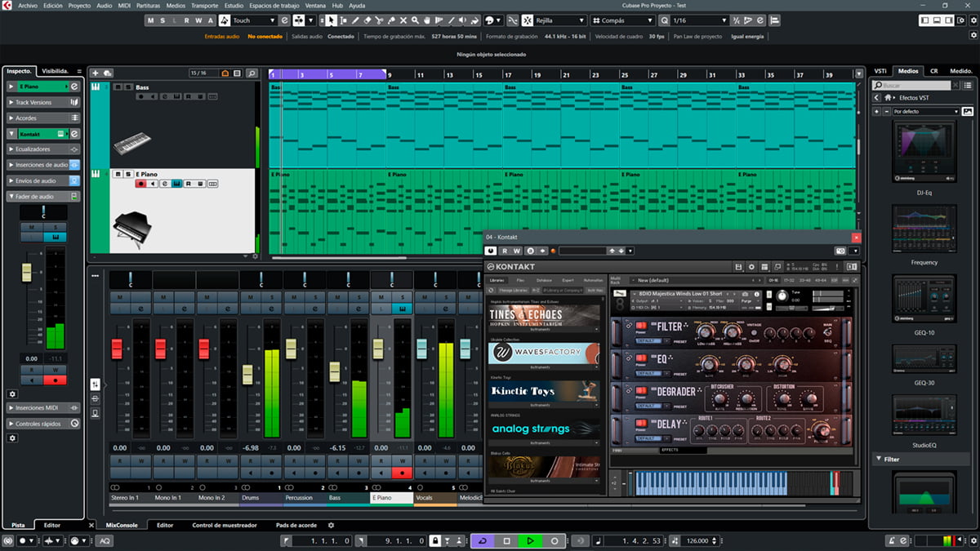
Task: Toggle global Read automation button R
Action: [186, 20]
